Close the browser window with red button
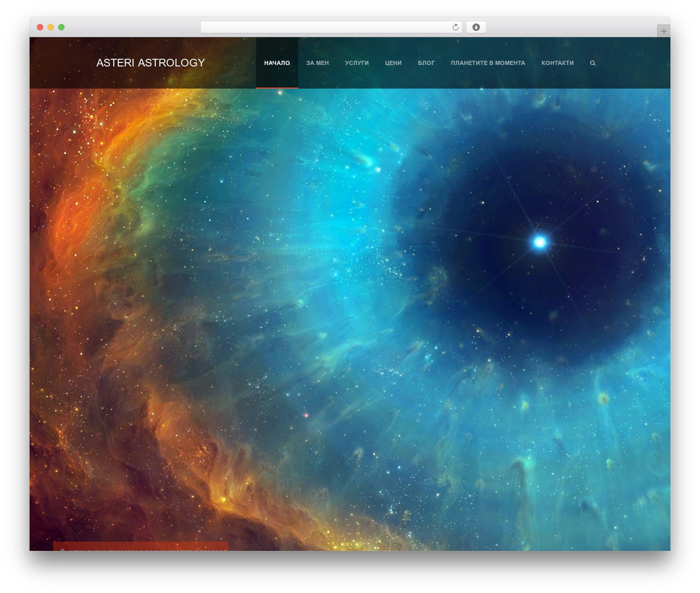Image resolution: width=700 pixels, height=593 pixels. [x=40, y=27]
